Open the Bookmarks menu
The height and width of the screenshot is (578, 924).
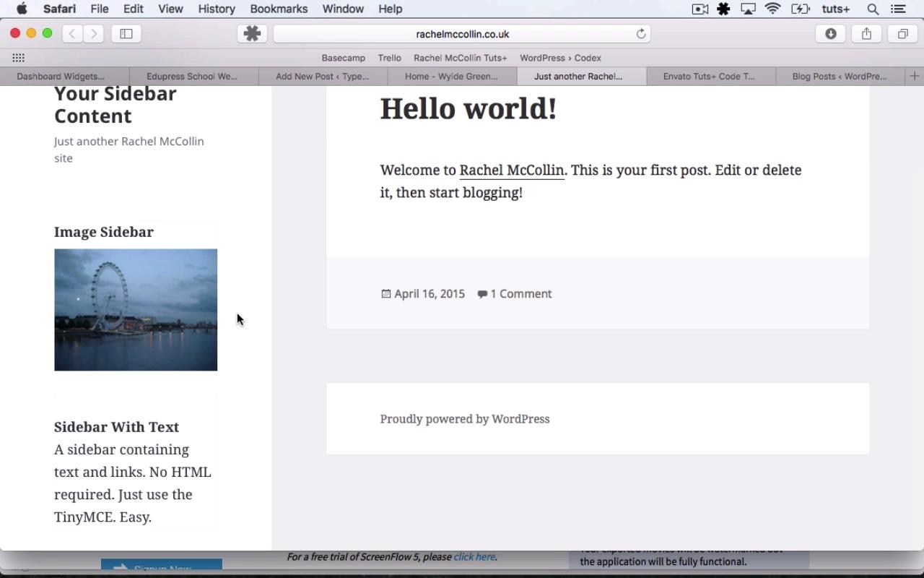[x=279, y=9]
